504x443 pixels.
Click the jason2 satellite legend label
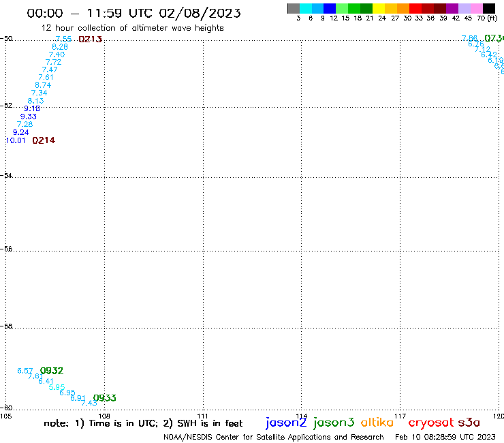pyautogui.click(x=286, y=423)
